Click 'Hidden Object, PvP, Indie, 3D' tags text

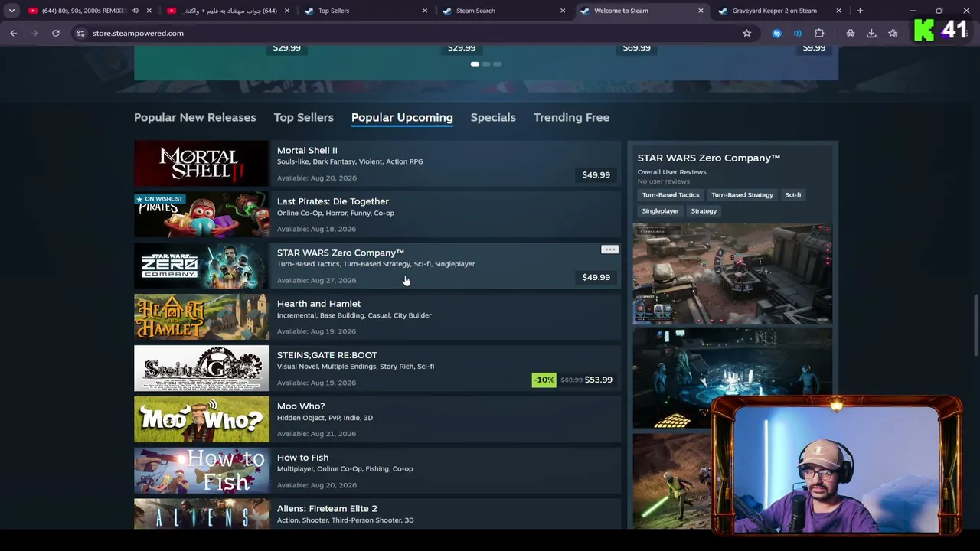point(325,418)
